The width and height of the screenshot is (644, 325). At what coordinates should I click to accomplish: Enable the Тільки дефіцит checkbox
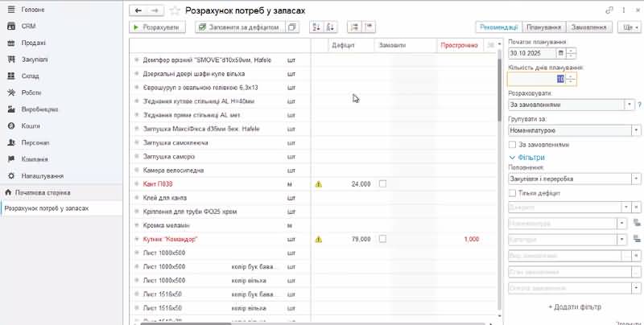[513, 193]
